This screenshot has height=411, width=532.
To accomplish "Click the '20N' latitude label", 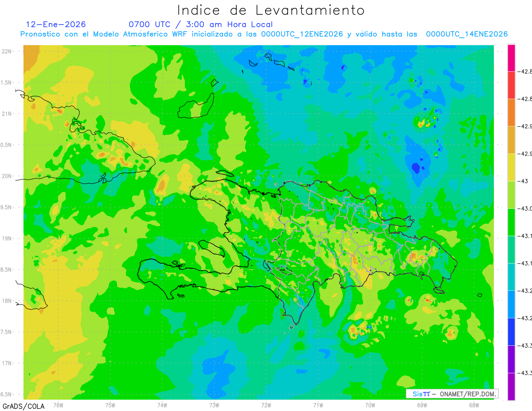I will 7,176.
